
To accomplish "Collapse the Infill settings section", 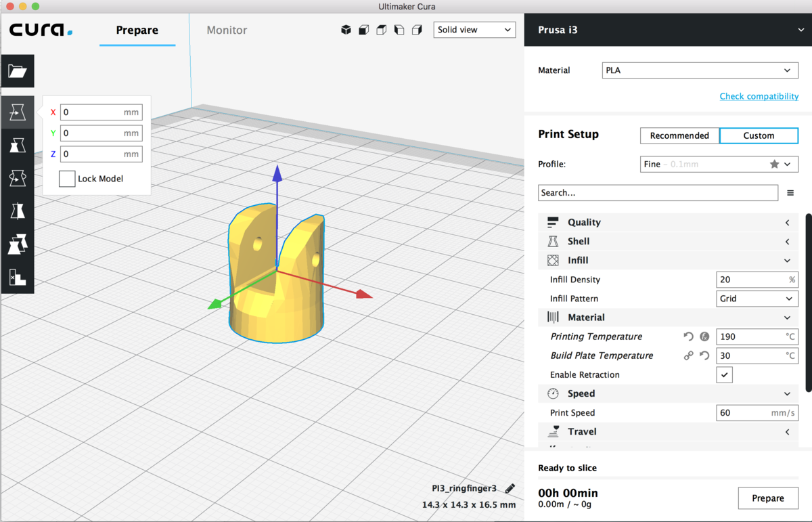I will click(668, 260).
